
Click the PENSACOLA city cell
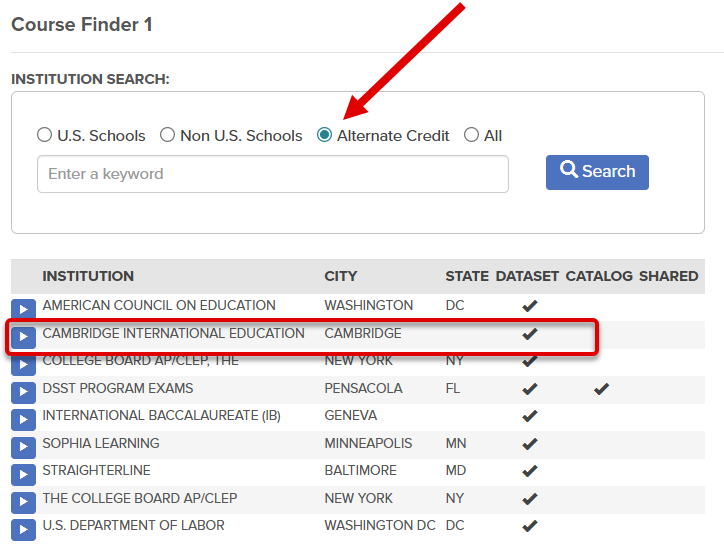click(363, 388)
